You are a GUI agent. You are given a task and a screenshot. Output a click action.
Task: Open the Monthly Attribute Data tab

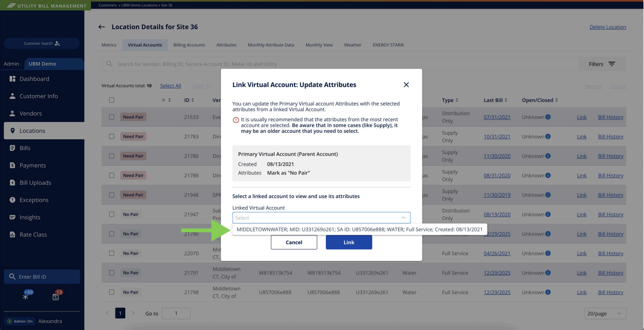(271, 45)
